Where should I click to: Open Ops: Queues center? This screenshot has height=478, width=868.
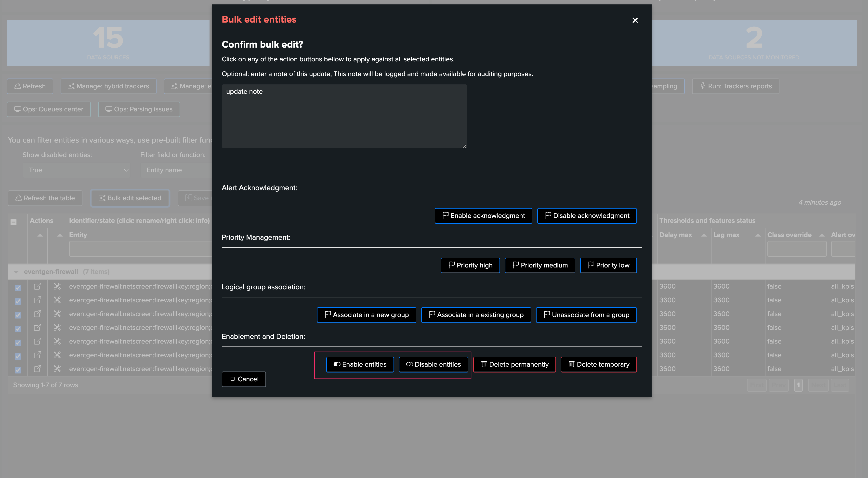[x=49, y=109]
